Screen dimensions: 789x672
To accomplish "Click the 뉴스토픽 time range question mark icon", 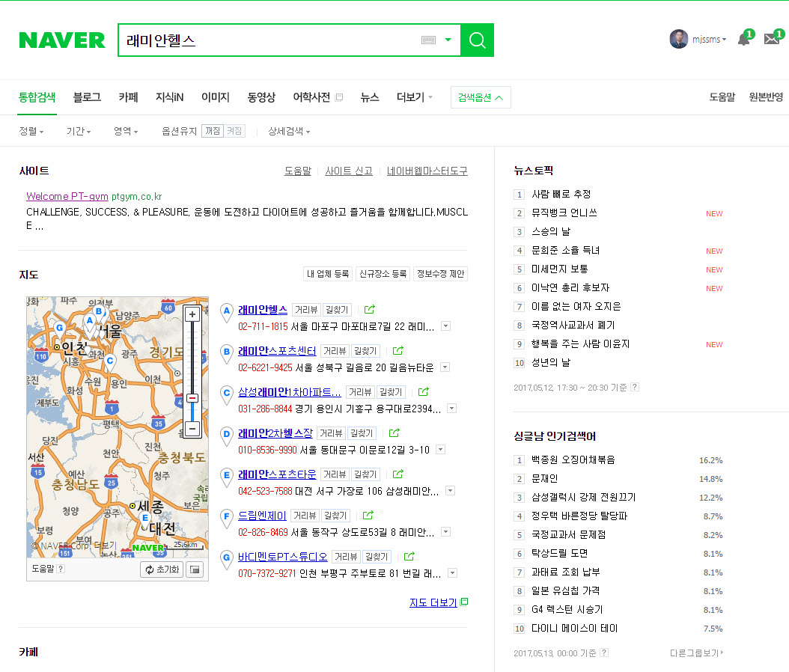I will click(x=635, y=387).
